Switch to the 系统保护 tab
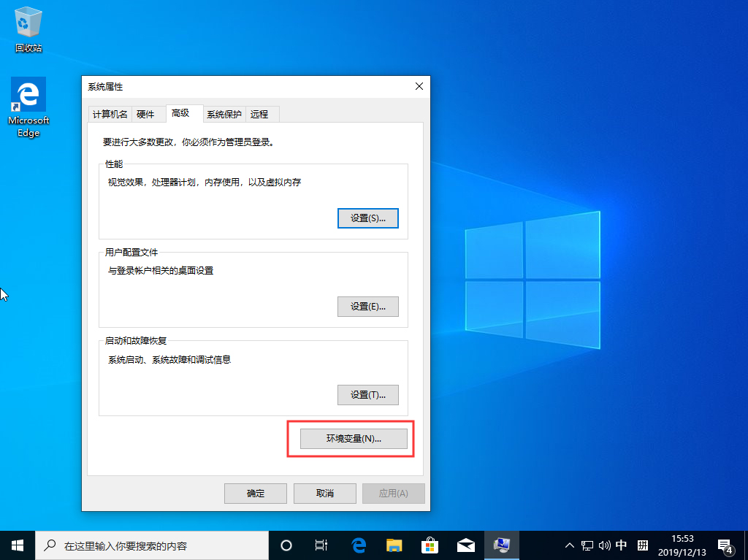The width and height of the screenshot is (748, 560). point(224,114)
